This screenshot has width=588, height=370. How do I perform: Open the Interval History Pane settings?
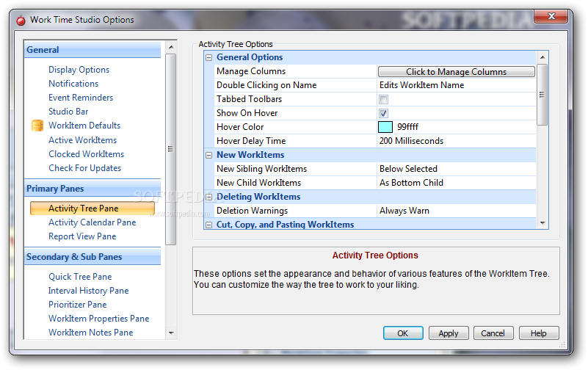click(88, 291)
